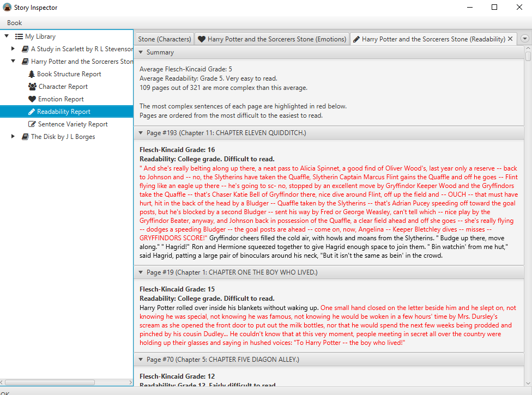Select The Disk by J L Borges

[x=63, y=137]
